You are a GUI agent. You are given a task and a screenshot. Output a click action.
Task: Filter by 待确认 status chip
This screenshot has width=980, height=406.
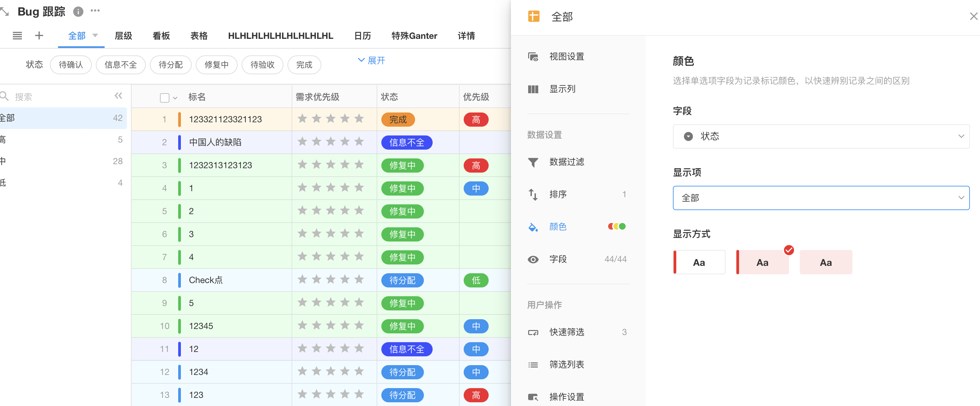click(x=71, y=65)
